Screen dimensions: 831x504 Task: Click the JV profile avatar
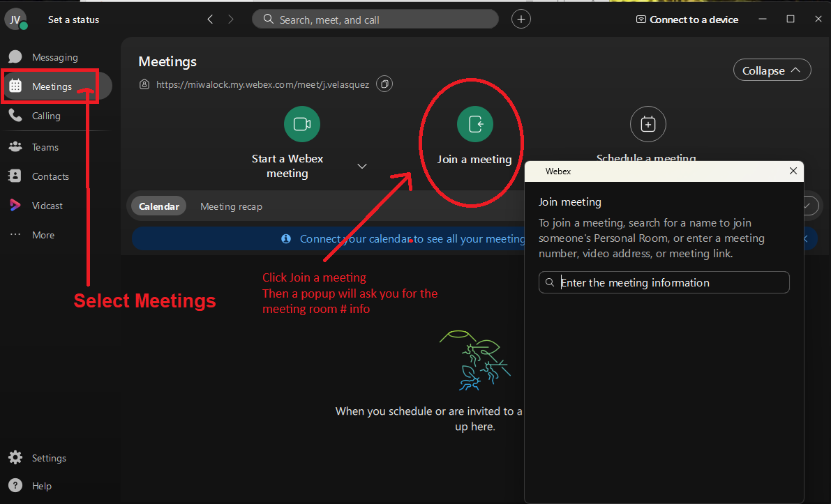coord(15,20)
